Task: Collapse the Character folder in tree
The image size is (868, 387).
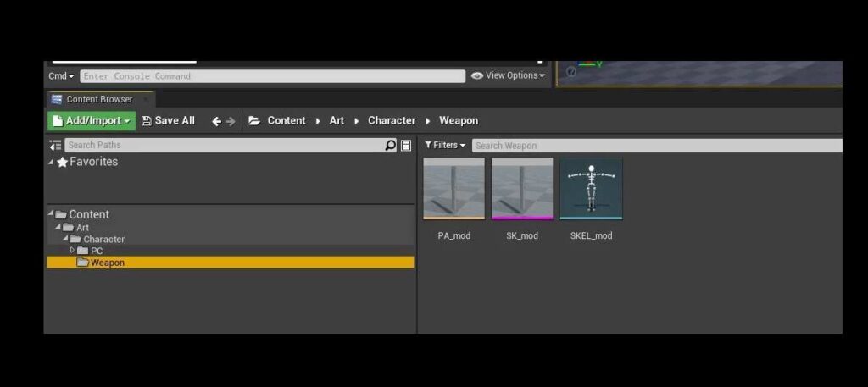Action: pyautogui.click(x=65, y=239)
